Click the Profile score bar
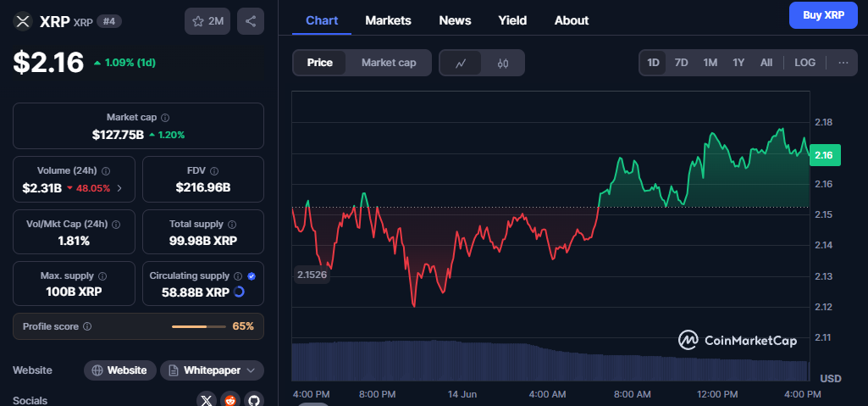The image size is (868, 406). coord(199,327)
